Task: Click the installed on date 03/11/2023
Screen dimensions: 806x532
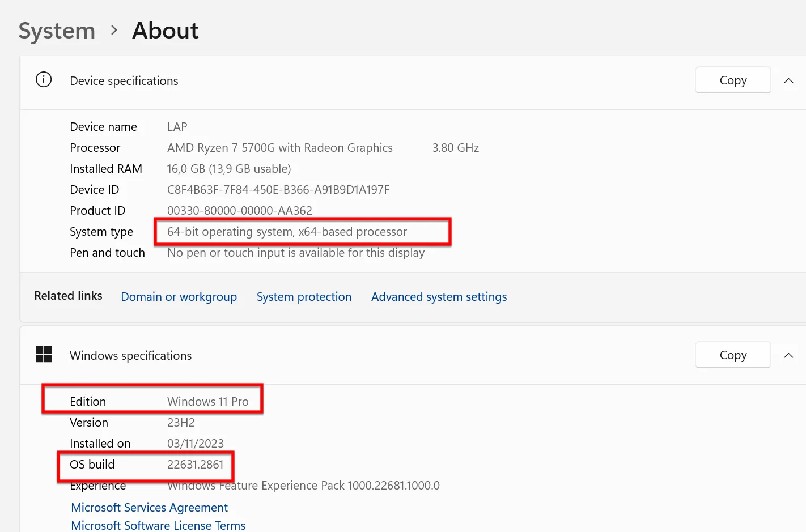Action: (196, 444)
